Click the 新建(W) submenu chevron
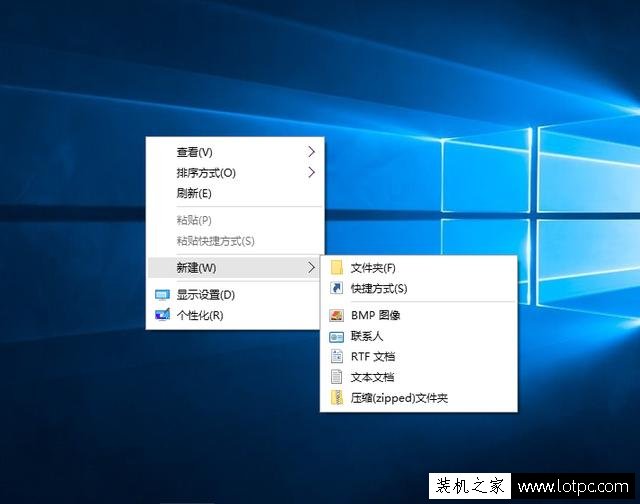This screenshot has height=504, width=640. (311, 268)
